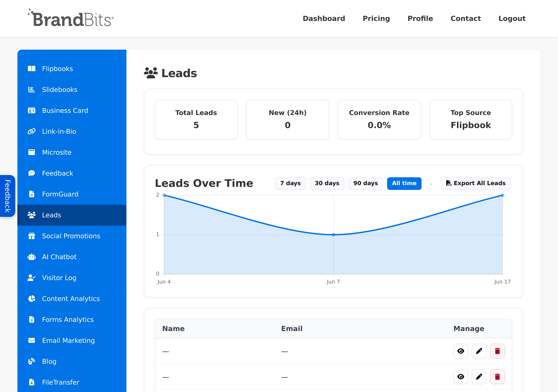View first lead using the eye icon
This screenshot has height=392, width=558.
pyautogui.click(x=461, y=351)
